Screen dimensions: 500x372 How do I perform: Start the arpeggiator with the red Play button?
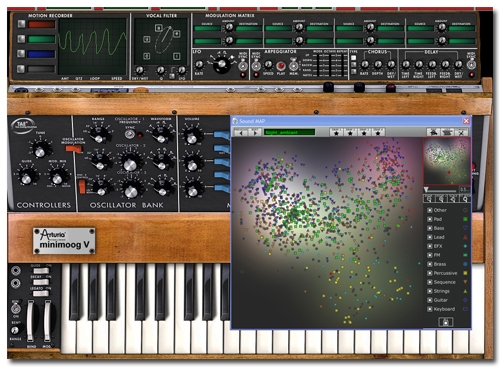pos(281,66)
